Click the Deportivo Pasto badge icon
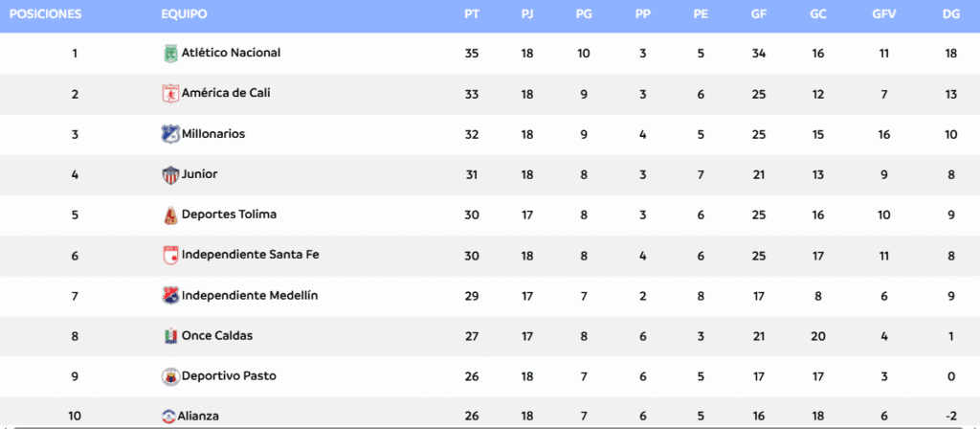Screen dimensions: 980x429 [170, 376]
